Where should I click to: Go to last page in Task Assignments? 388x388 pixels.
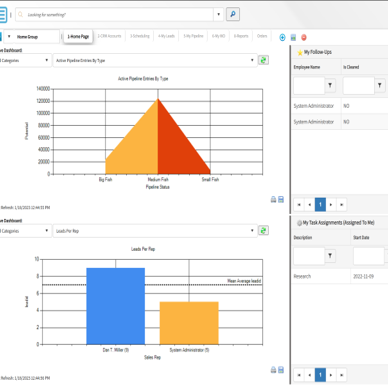(342, 375)
